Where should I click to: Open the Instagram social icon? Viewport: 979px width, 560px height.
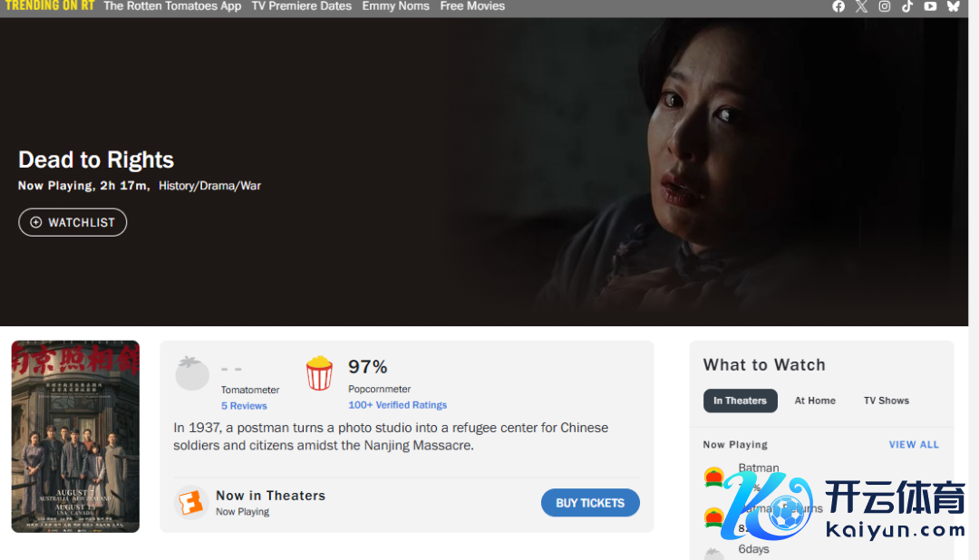point(885,6)
